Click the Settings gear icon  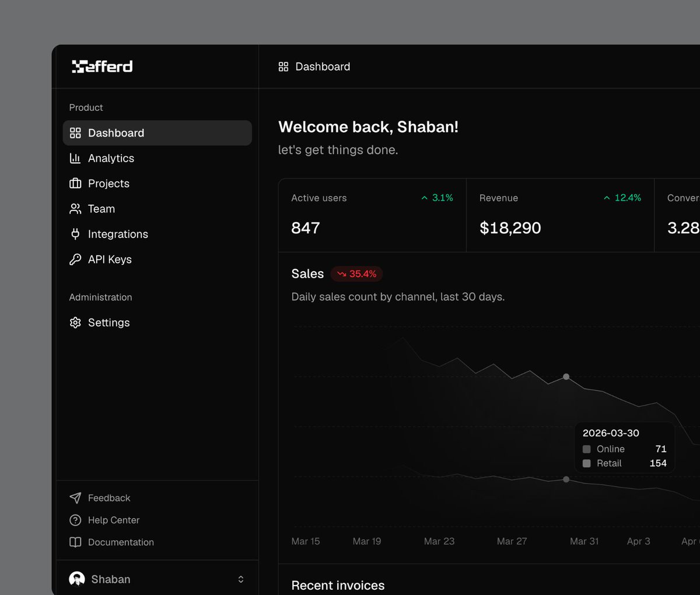[75, 323]
